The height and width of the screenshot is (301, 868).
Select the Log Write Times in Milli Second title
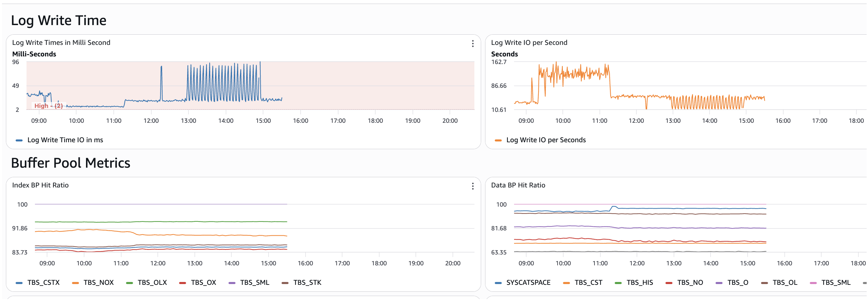pyautogui.click(x=61, y=43)
